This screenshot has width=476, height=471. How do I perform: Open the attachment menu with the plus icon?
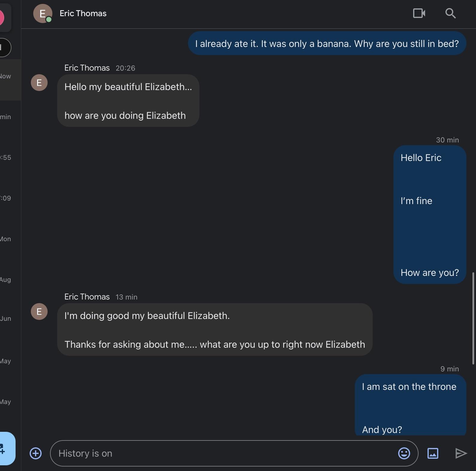coord(36,453)
